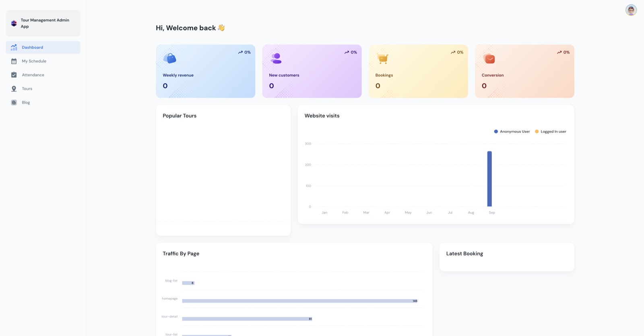Viewport: 644px width, 336px height.
Task: Toggle Logged In user legend series
Action: [x=550, y=131]
